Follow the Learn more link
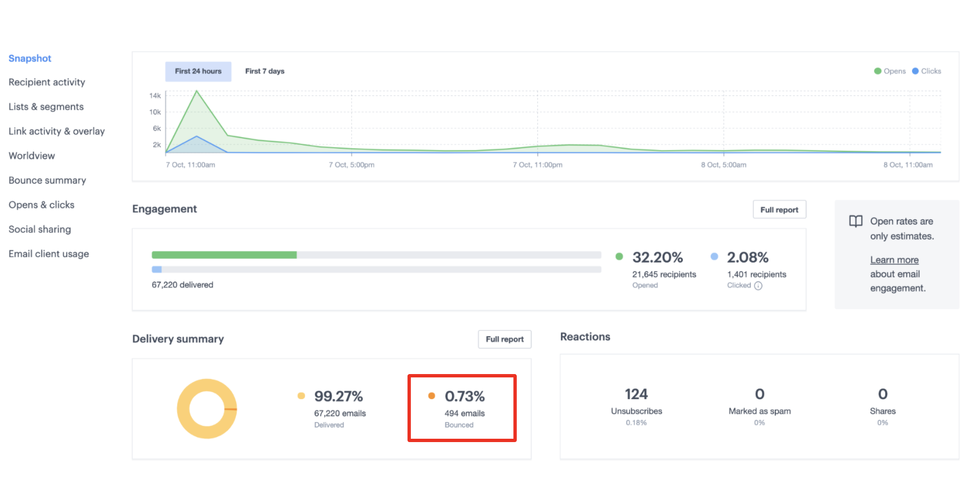 tap(894, 260)
